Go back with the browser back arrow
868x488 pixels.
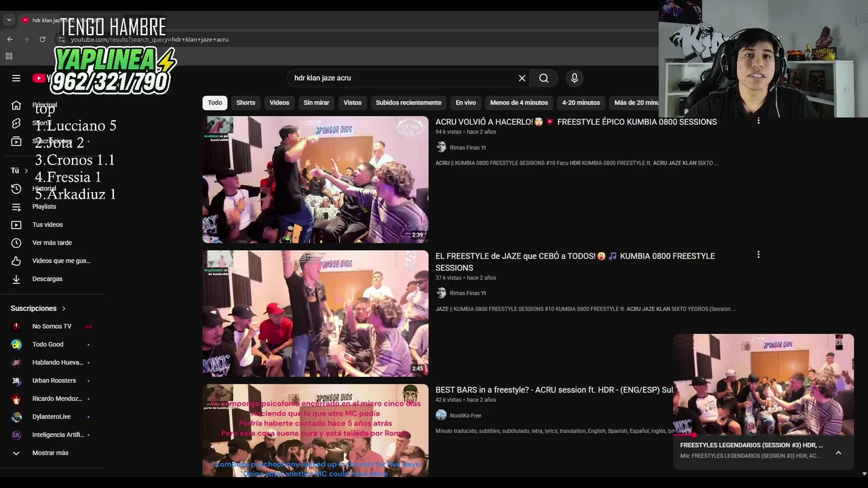pos(9,39)
